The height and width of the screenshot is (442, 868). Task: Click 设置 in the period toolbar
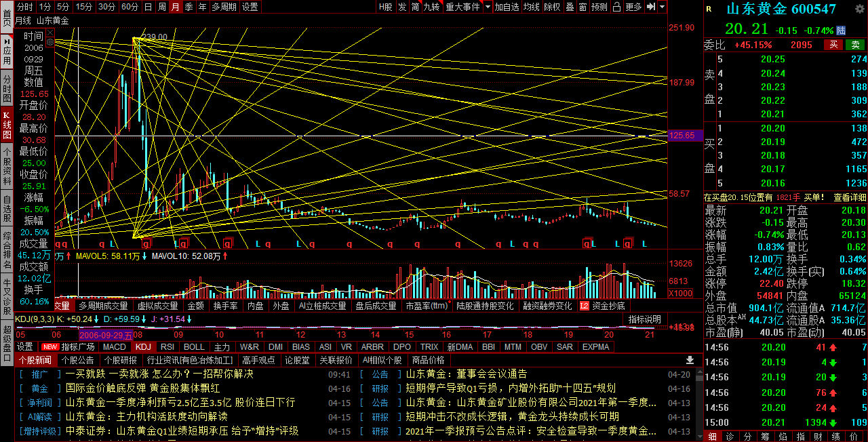pyautogui.click(x=250, y=7)
